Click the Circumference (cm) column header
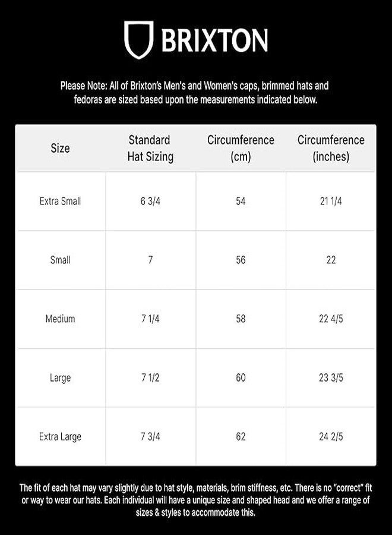This screenshot has width=392, height=535. pyautogui.click(x=241, y=148)
